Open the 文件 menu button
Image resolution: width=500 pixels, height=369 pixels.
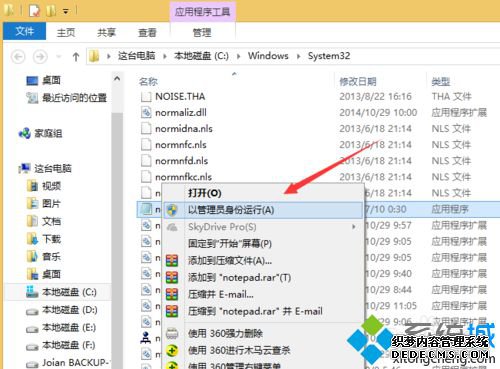point(25,31)
